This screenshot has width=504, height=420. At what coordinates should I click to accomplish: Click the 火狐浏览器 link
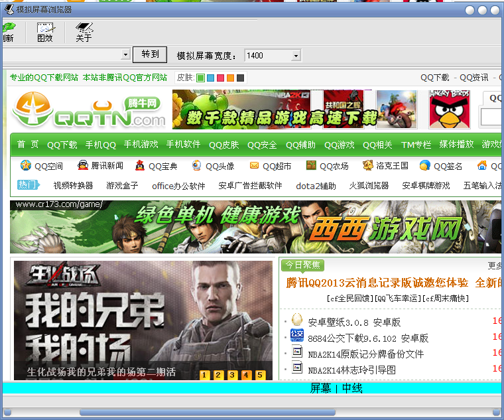[x=369, y=186]
